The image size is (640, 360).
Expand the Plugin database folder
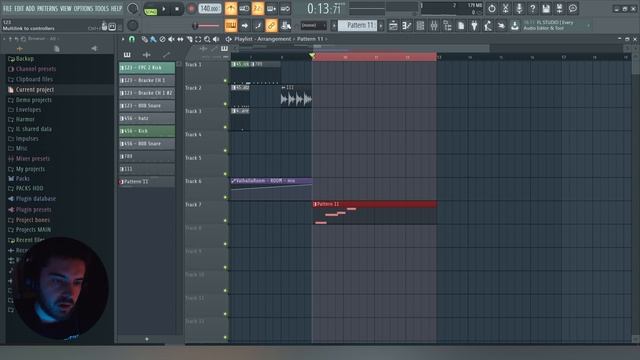[x=36, y=199]
